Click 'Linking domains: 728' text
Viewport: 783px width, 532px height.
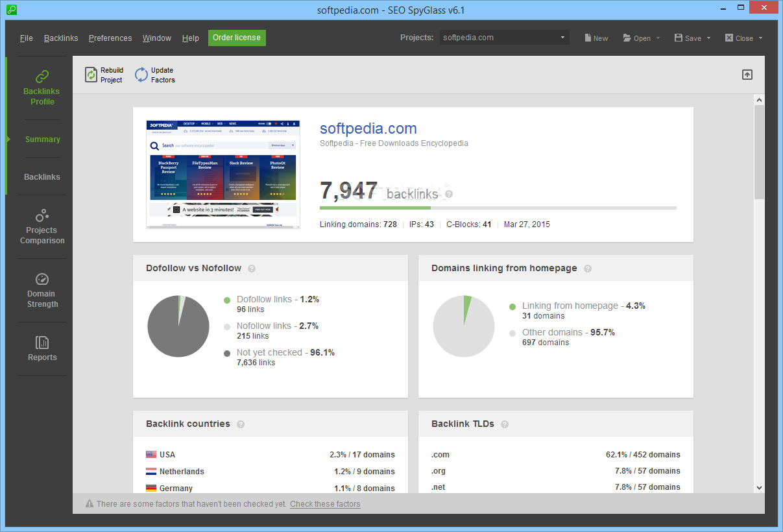point(358,224)
